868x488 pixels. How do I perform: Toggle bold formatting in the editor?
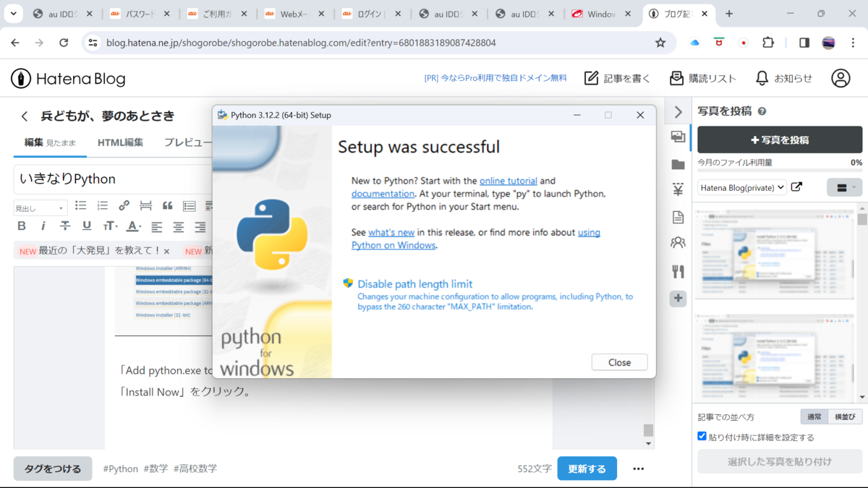(x=22, y=226)
